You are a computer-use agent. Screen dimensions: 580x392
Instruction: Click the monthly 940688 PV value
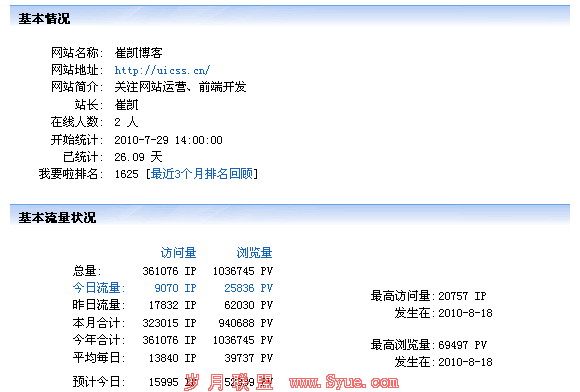(x=246, y=323)
